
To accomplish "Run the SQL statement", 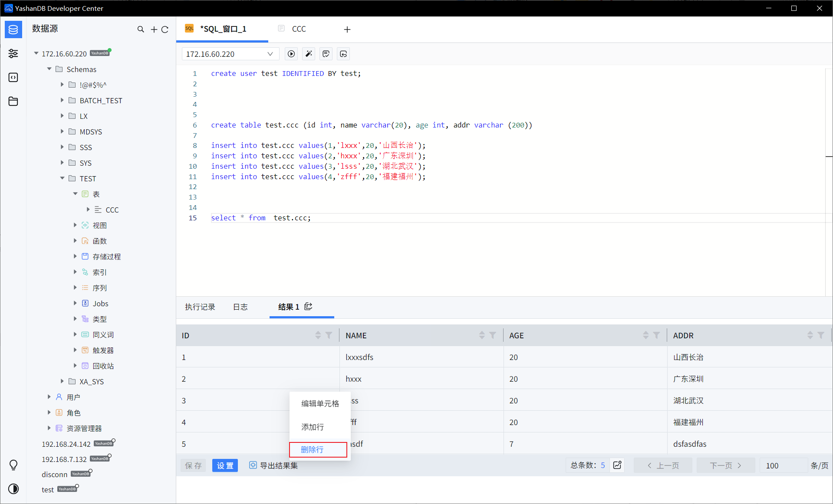I will tap(291, 54).
